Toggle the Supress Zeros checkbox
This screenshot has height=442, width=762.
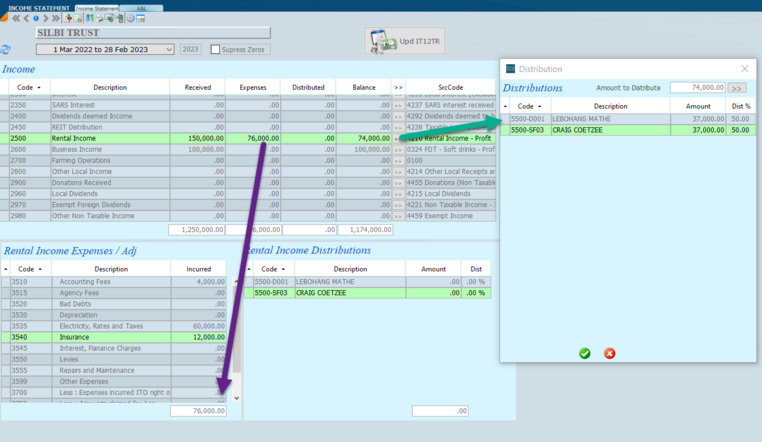pyautogui.click(x=215, y=49)
